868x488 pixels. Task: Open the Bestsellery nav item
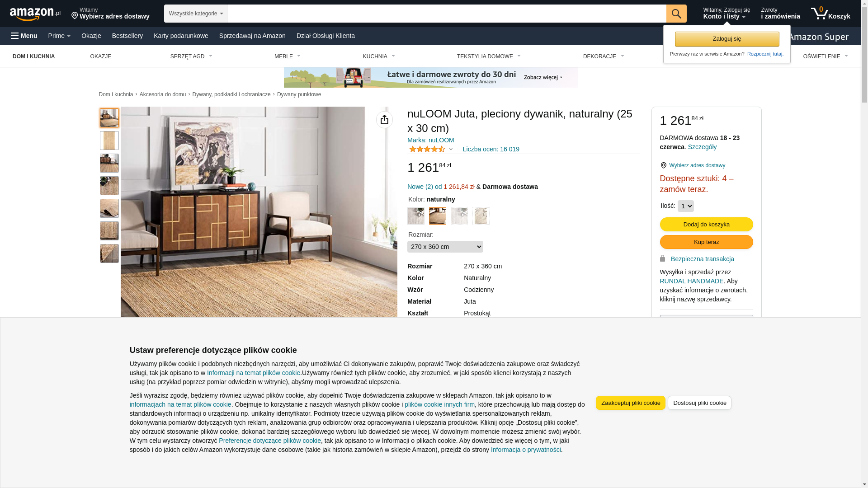(x=127, y=36)
